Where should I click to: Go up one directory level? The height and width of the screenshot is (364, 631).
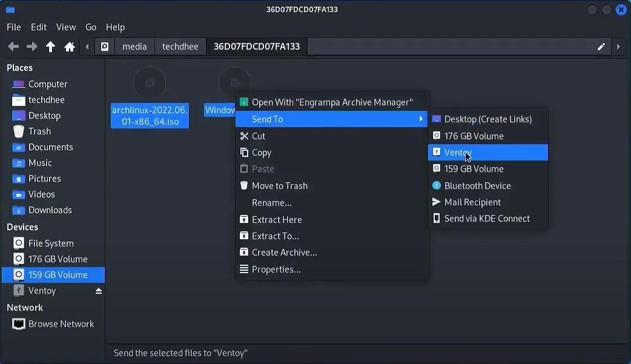tap(51, 46)
